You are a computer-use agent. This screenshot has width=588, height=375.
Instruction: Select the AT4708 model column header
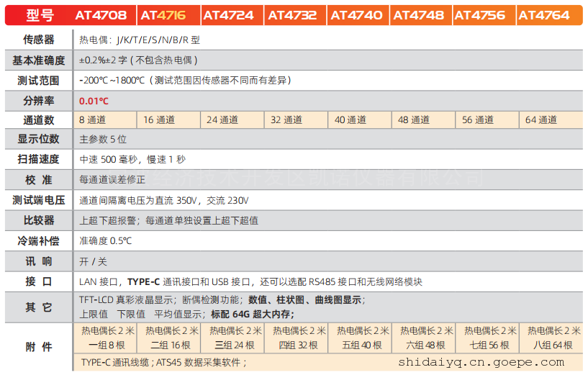101,15
